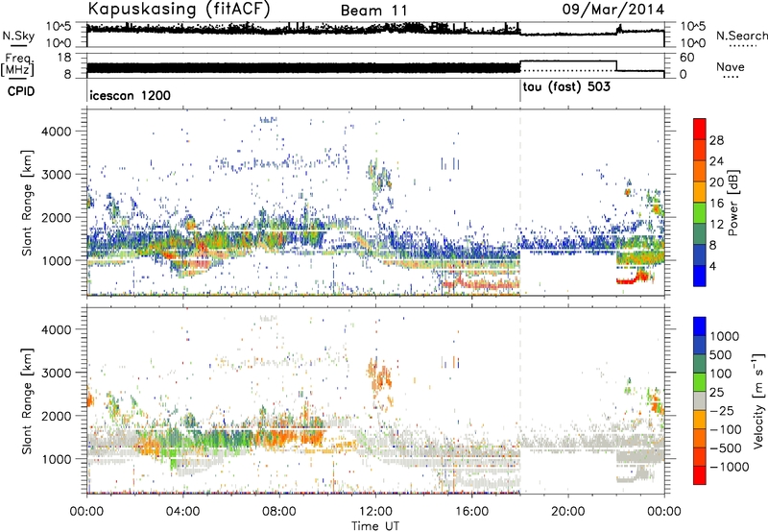Click the 'N.Search' legend label
This screenshot has width=768, height=532.
(x=741, y=36)
